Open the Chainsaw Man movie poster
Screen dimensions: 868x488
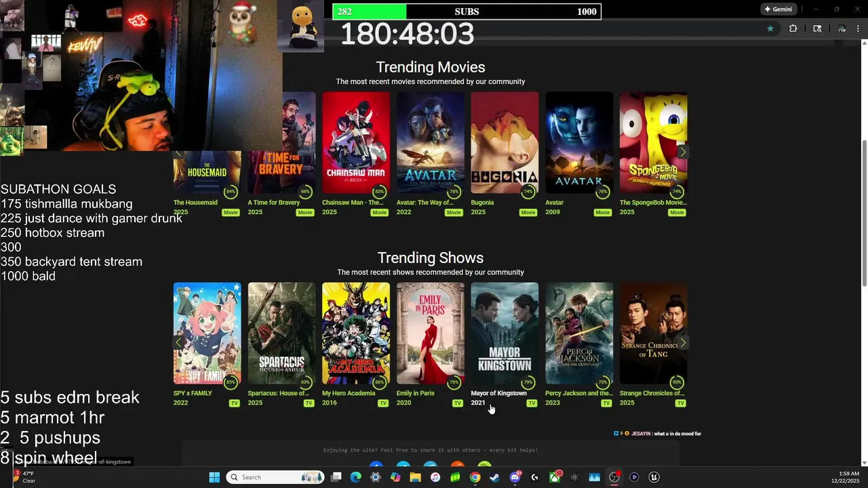(356, 143)
